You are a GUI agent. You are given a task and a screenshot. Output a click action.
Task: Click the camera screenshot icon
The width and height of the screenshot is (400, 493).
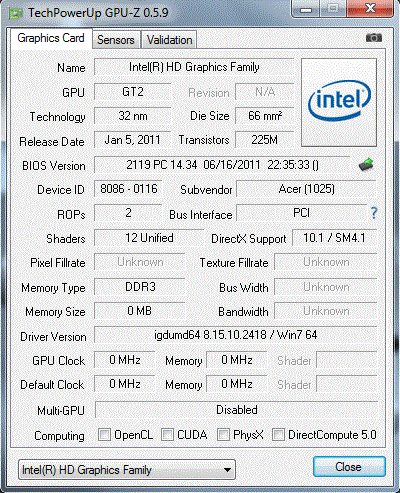(374, 38)
